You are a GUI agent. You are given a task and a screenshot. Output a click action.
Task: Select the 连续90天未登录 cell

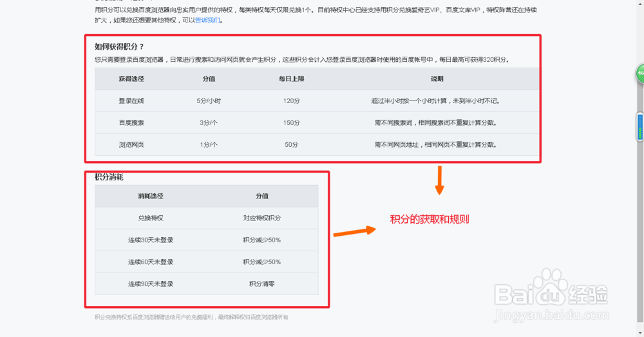tap(151, 284)
